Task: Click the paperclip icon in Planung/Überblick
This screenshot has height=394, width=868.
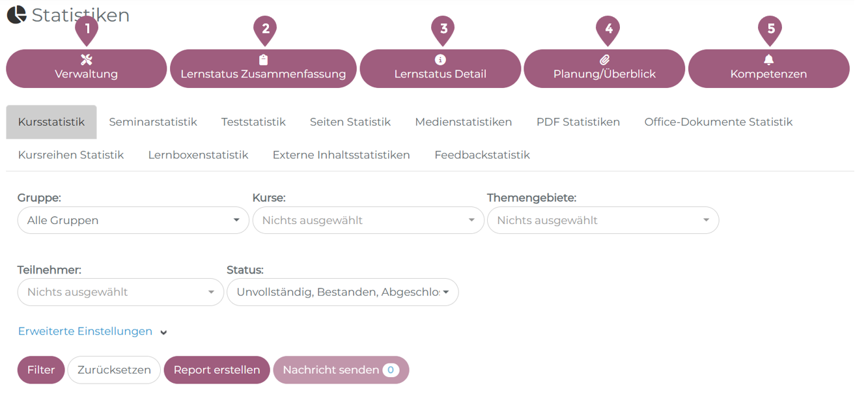Action: tap(604, 60)
